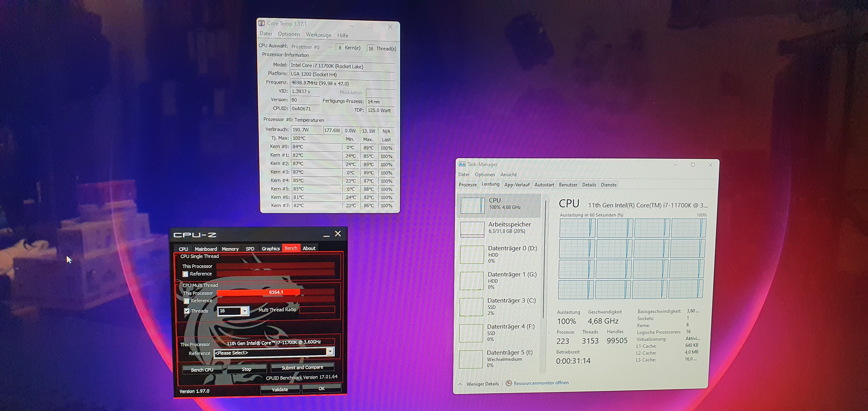Open the CPU Auswahl Prozessor #0 dropdown
Viewport: 868px width, 411px height.
click(x=312, y=47)
